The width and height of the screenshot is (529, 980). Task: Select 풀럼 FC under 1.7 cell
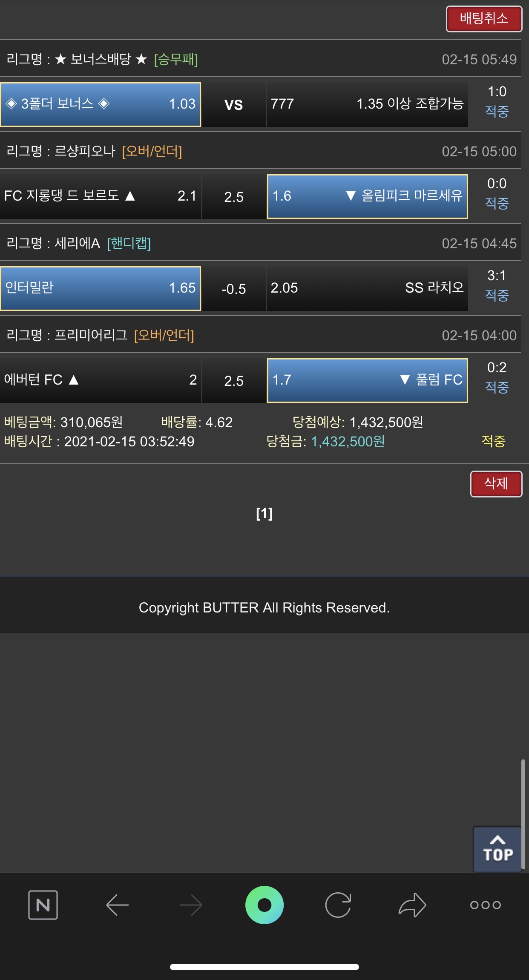[x=367, y=380]
